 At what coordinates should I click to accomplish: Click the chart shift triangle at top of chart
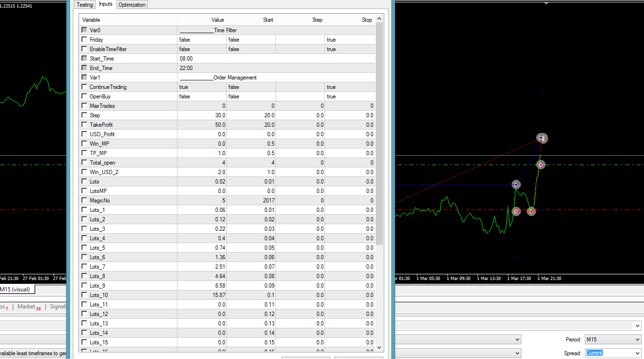tap(547, 3)
